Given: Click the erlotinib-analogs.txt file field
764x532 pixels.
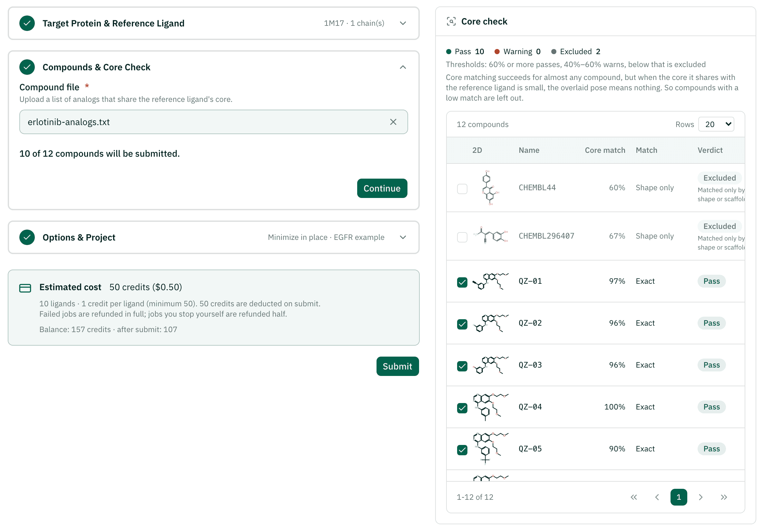Looking at the screenshot, I should pos(213,122).
